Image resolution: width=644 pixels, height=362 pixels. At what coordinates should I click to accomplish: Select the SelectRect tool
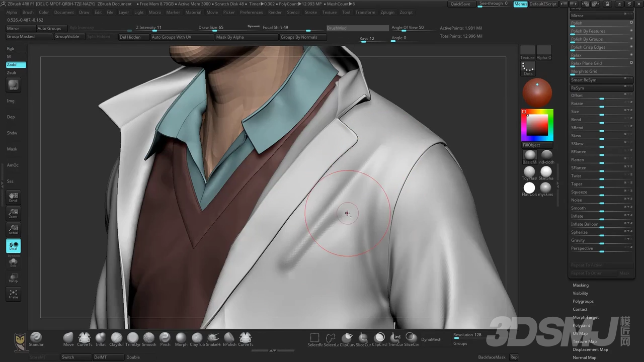tap(315, 339)
